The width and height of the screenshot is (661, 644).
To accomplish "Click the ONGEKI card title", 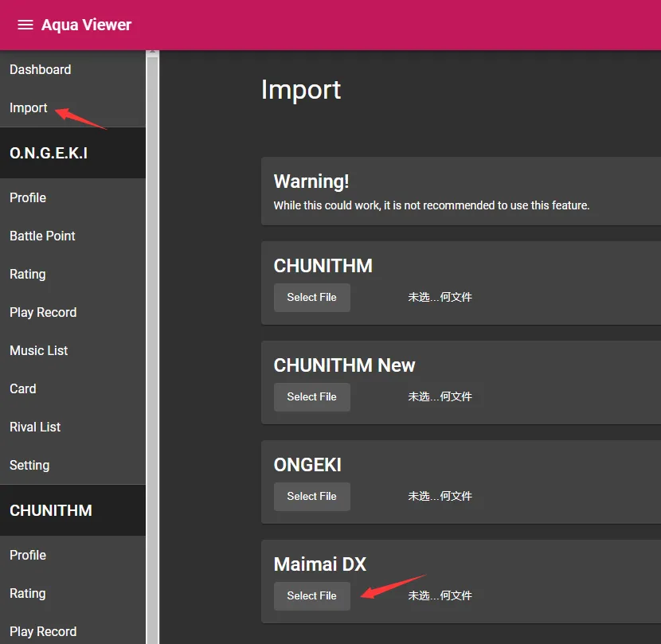I will [307, 465].
